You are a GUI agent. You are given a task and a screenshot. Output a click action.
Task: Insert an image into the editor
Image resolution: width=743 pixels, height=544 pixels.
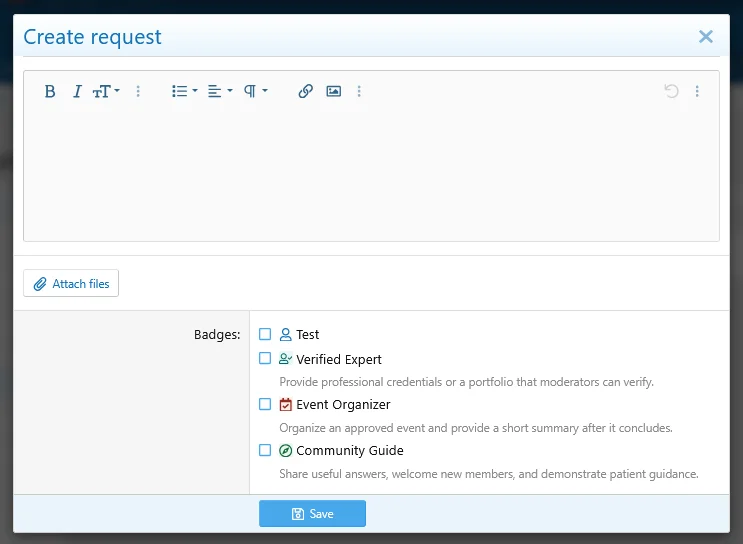[334, 91]
